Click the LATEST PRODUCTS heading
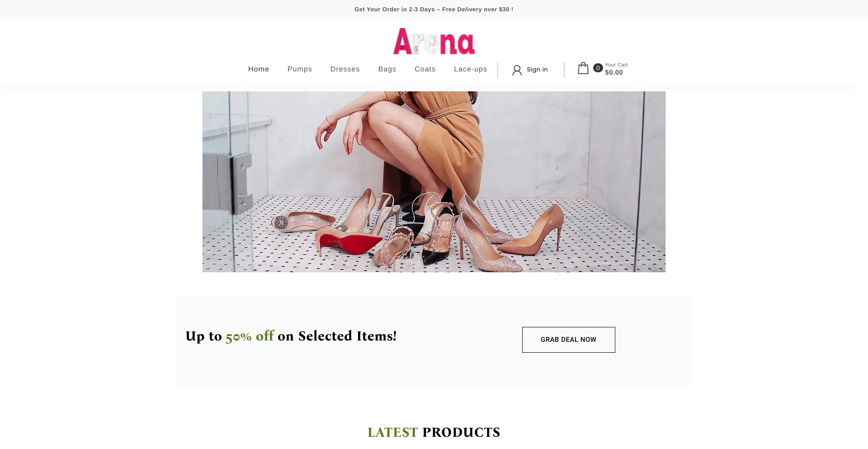 434,432
